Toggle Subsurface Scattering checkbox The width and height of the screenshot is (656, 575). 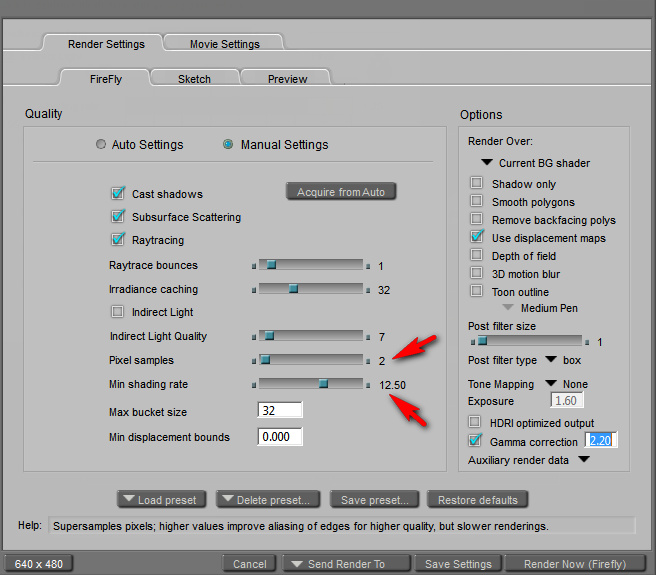(118, 217)
